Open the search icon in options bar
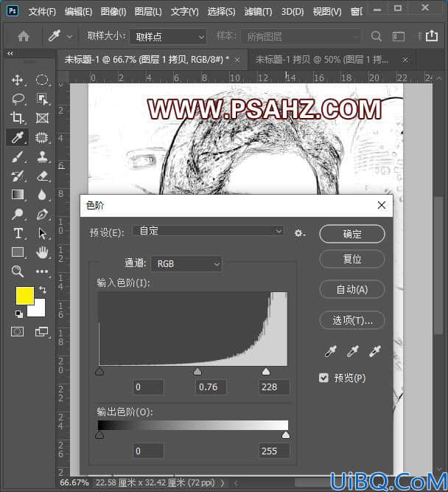 [x=377, y=36]
